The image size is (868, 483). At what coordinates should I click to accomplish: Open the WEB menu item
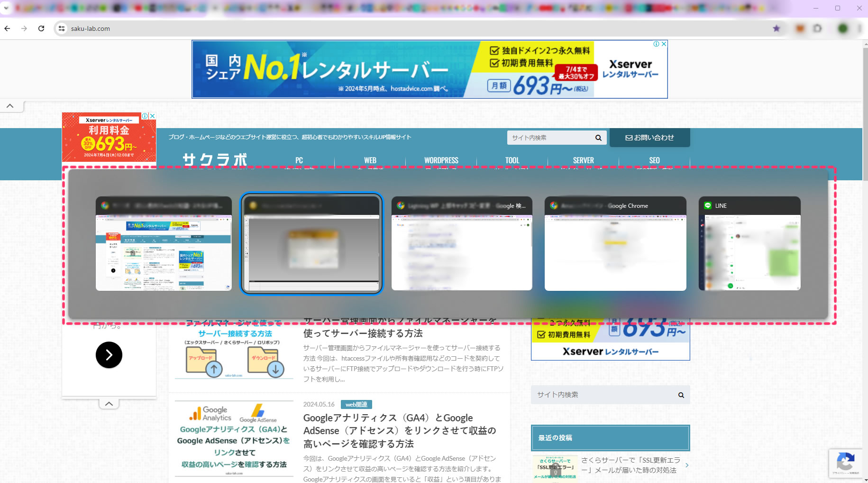370,160
